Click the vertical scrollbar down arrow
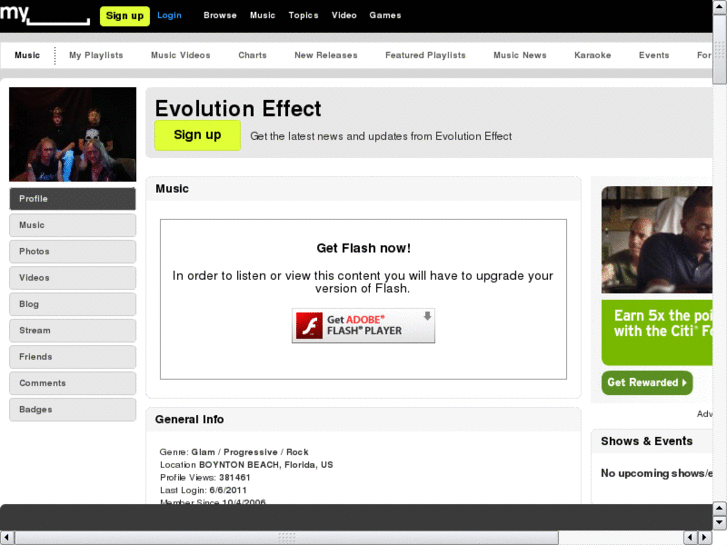Image resolution: width=727 pixels, height=545 pixels. click(720, 523)
